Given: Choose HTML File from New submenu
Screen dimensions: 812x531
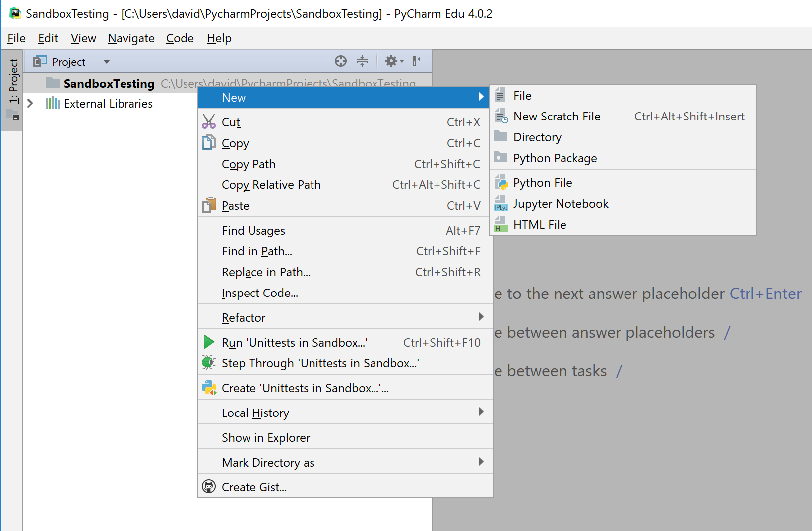Looking at the screenshot, I should (623, 224).
